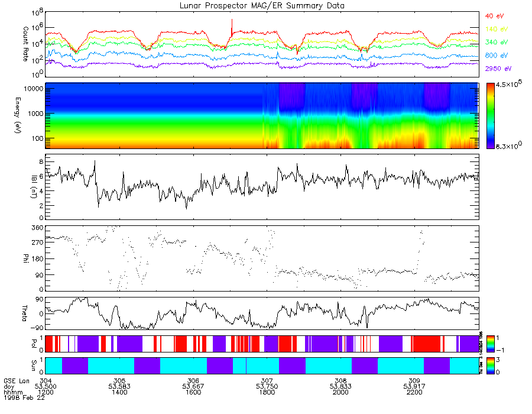Click the purple 2950 eV legend label
The height and width of the screenshot is (414, 532).
[497, 69]
